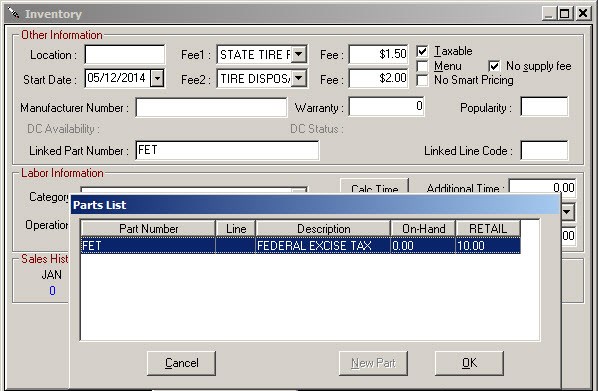Image resolution: width=598 pixels, height=391 pixels.
Task: Expand the Fee2 Tire Disposal dropdown
Action: coord(299,79)
